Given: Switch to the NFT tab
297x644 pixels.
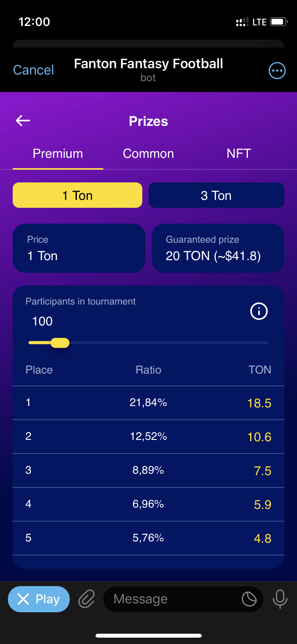Looking at the screenshot, I should (239, 154).
